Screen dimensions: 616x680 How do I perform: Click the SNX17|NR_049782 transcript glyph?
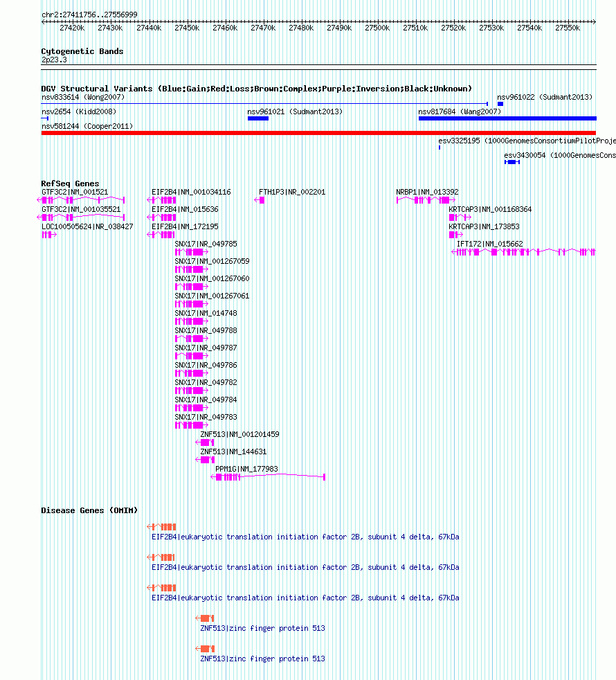tap(191, 391)
